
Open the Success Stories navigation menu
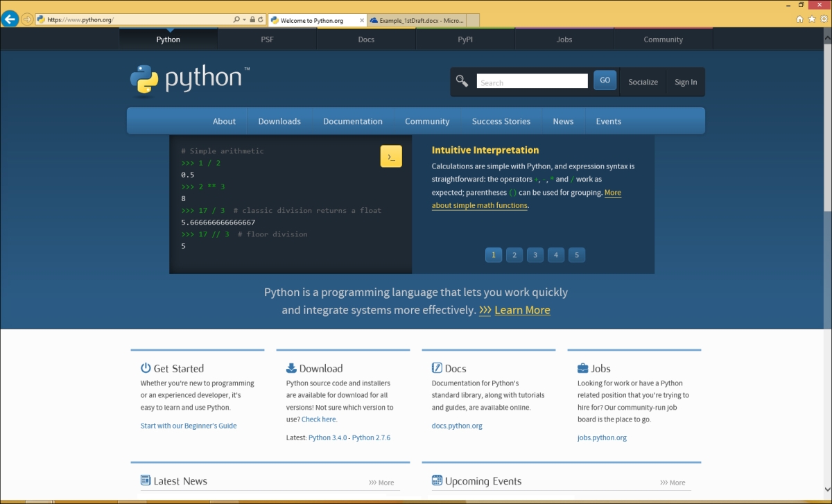(x=501, y=121)
